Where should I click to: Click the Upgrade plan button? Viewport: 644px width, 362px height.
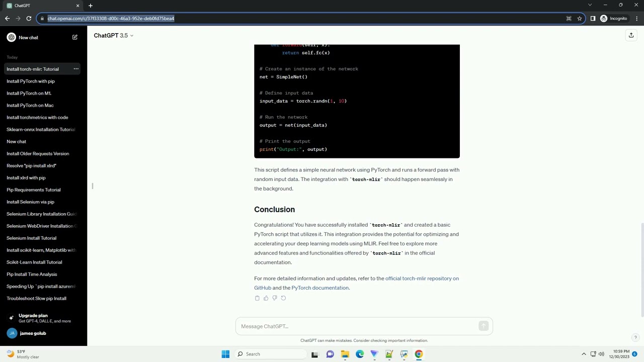click(x=42, y=318)
